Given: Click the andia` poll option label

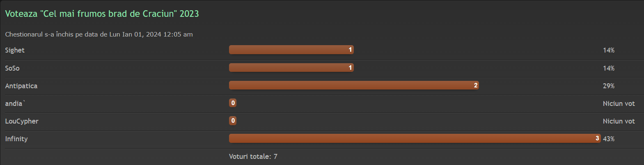Looking at the screenshot, I should pos(15,103).
